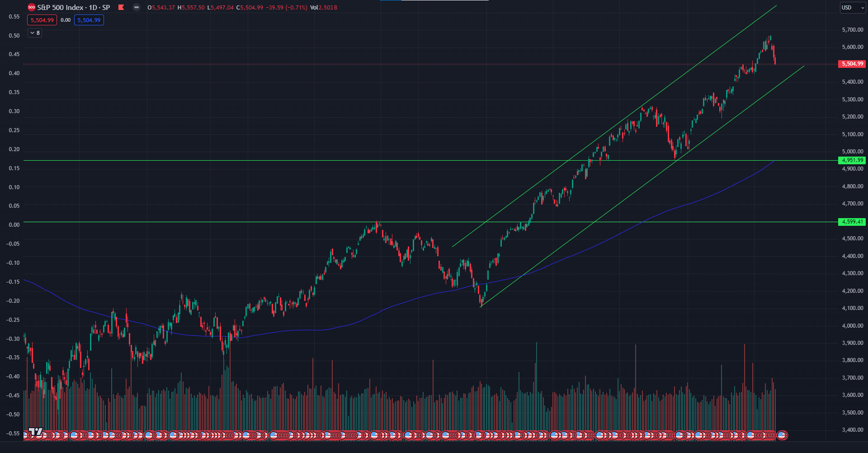The width and height of the screenshot is (868, 453).
Task: Click the Low value L5,497.04
Action: click(220, 8)
